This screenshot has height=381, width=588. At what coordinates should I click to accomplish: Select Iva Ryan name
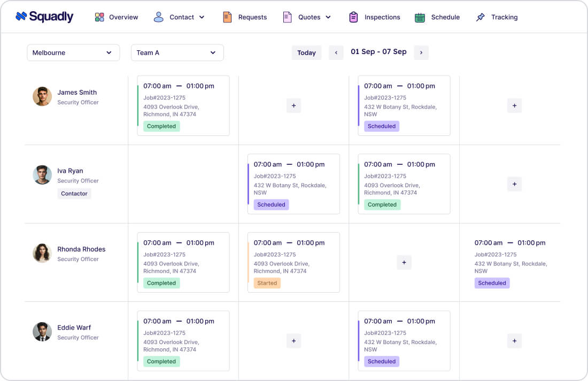70,171
